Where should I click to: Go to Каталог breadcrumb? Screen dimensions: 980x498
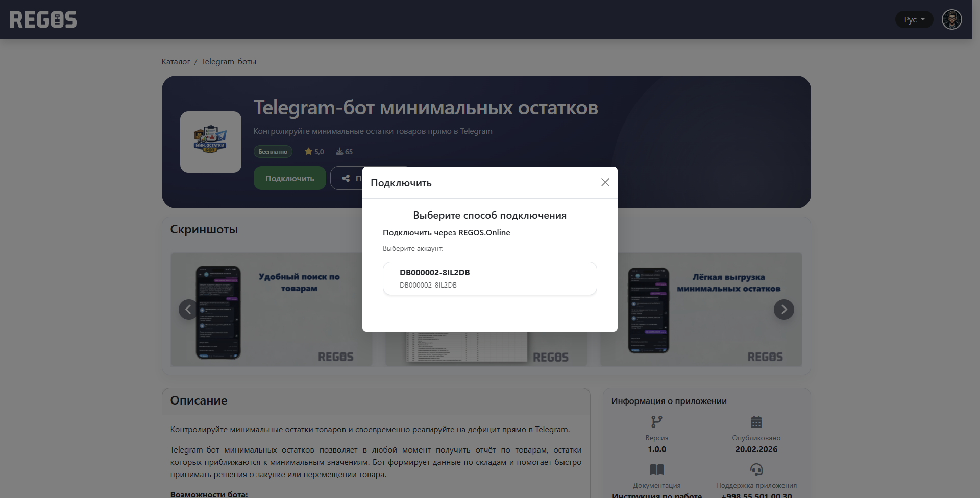tap(176, 61)
